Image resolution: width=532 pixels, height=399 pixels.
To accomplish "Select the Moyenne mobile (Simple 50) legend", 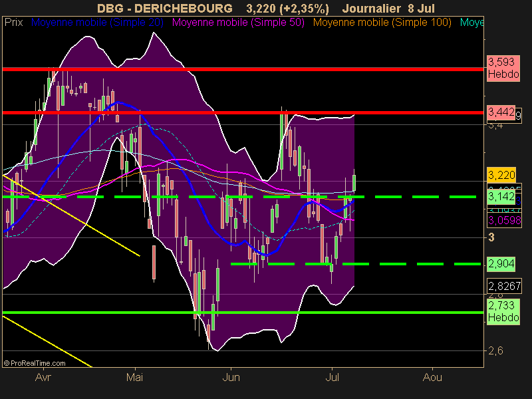I will [x=238, y=23].
